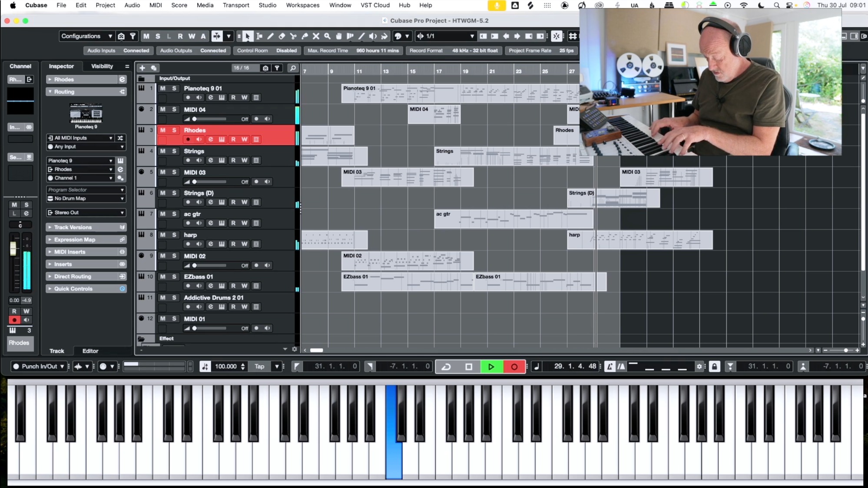
Task: Open the Channel 1 dropdown
Action: click(x=81, y=178)
